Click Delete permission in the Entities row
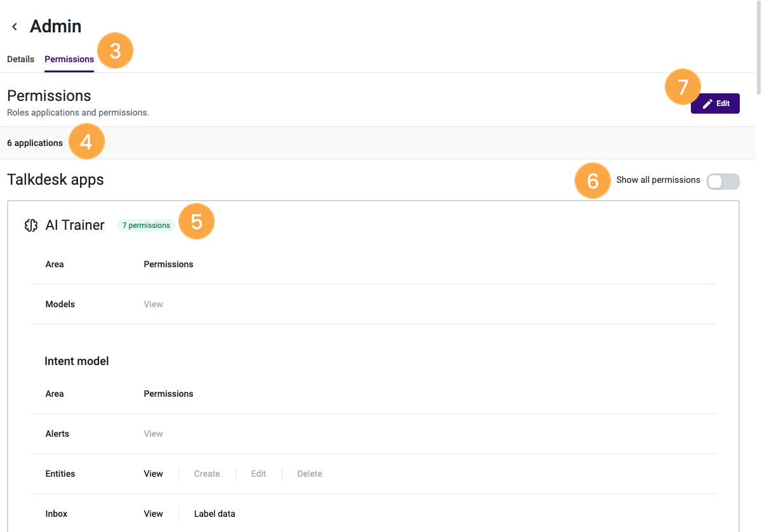Screen dimensions: 762x532 point(310,474)
